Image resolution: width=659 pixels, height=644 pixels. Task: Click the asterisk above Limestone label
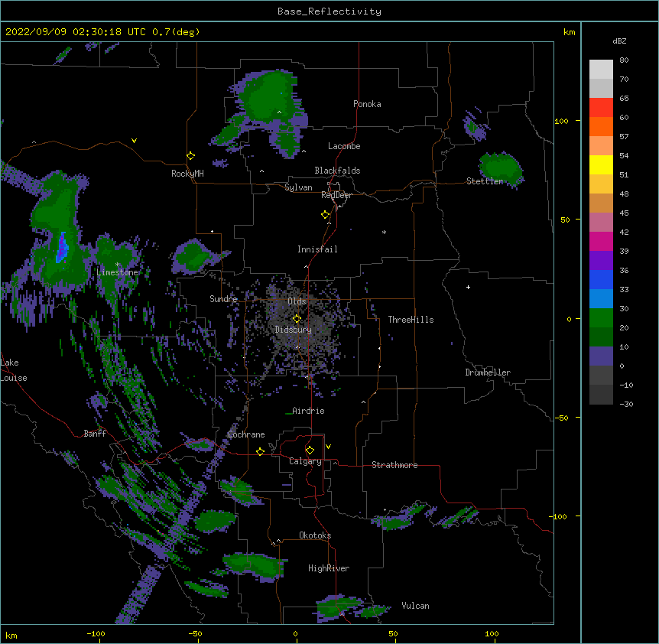click(117, 264)
